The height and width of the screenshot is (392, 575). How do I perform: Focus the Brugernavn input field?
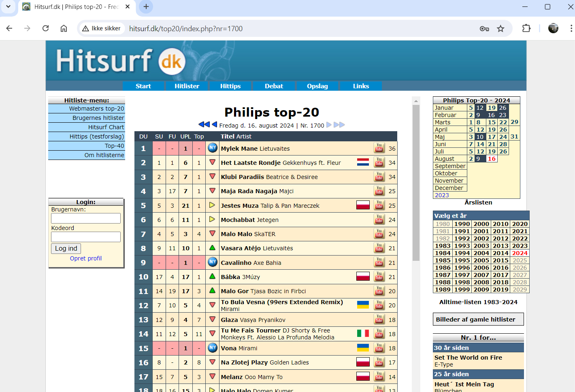86,218
